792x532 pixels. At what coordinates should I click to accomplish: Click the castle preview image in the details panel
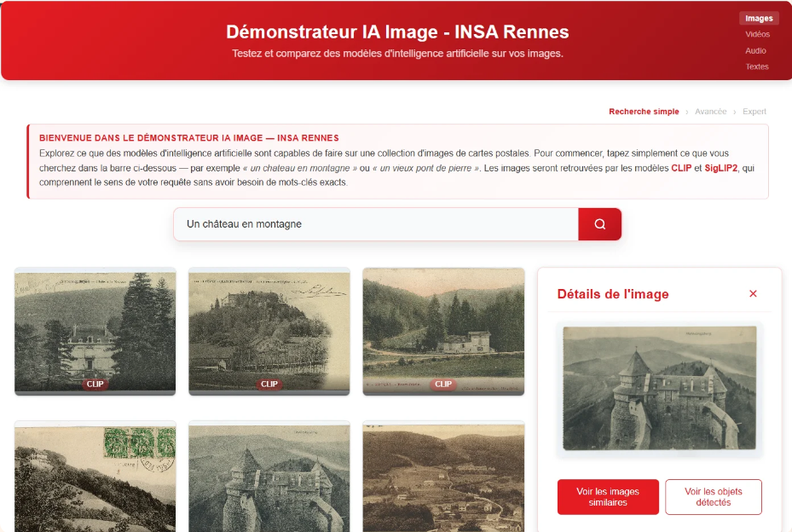660,388
